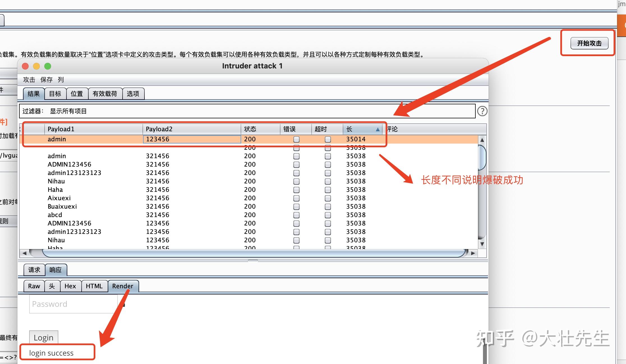Click results table vertical scrollbar down arrow
Screen dimensions: 626x364
point(482,244)
